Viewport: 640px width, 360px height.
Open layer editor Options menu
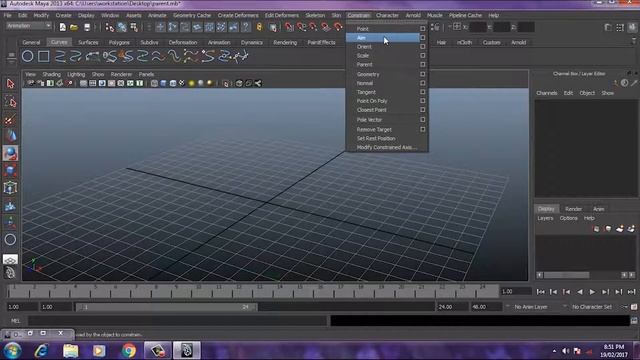(568, 218)
